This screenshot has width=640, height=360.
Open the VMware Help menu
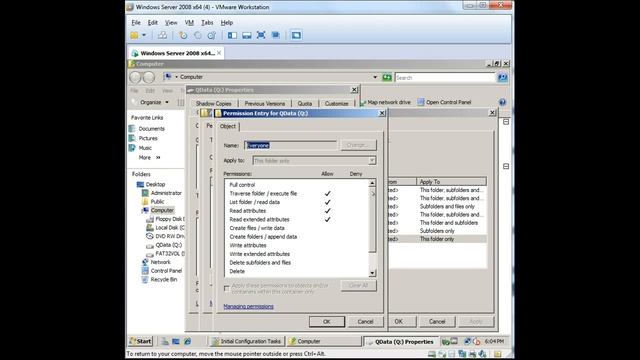pyautogui.click(x=227, y=22)
